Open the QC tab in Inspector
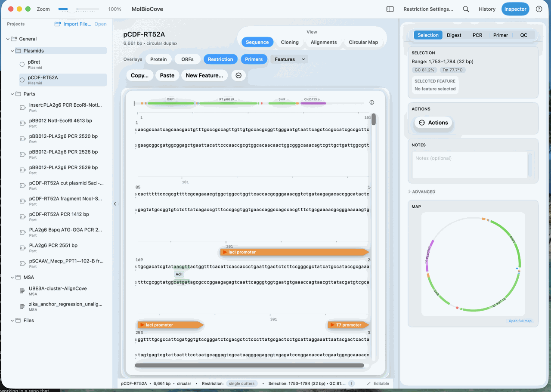551x392 pixels. pyautogui.click(x=523, y=35)
